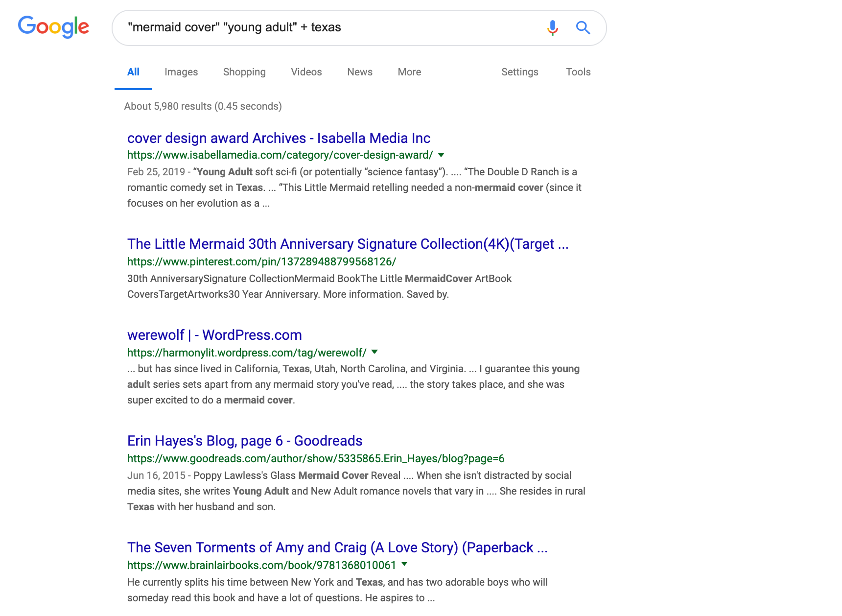Open 'cover design award Archives - Isabella Media Inc' result
Screen dimensions: 842x616
click(x=279, y=138)
